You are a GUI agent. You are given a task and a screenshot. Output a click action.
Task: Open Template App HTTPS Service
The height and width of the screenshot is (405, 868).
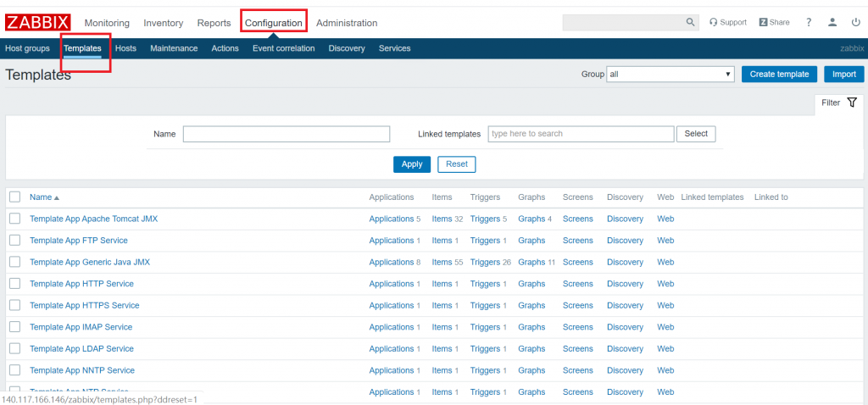(85, 305)
